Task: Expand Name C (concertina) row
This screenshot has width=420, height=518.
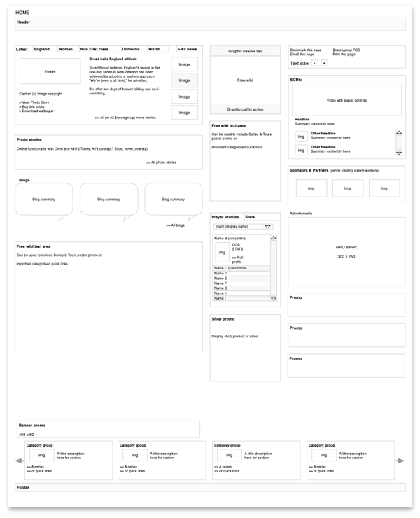Action: pyautogui.click(x=241, y=268)
